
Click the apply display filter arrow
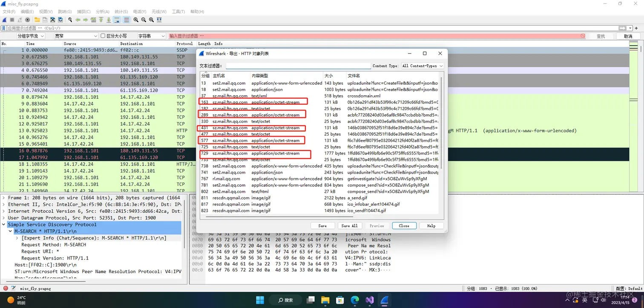621,28
